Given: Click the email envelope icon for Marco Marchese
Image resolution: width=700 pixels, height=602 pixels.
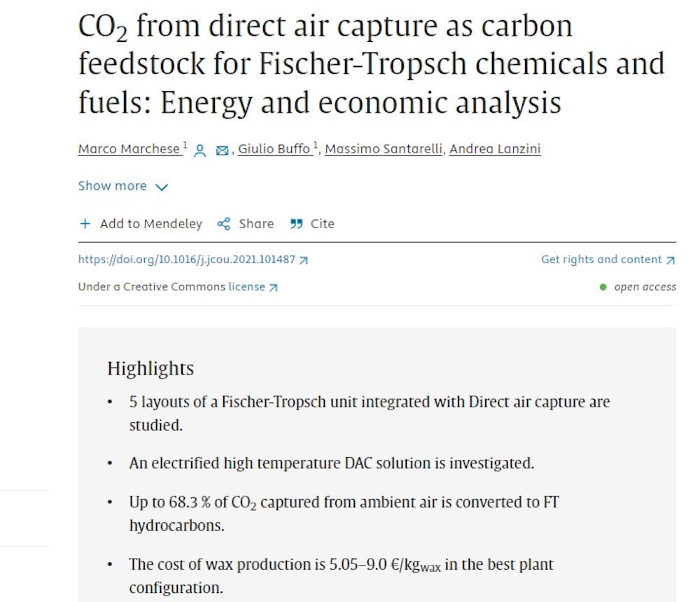Looking at the screenshot, I should 222,150.
